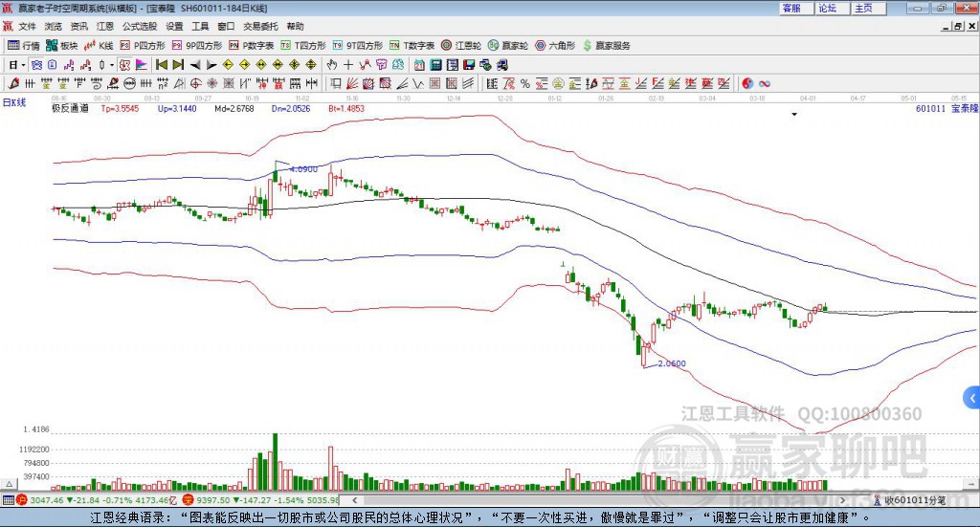Click the 沪 Shanghai index status icon

coord(22,500)
